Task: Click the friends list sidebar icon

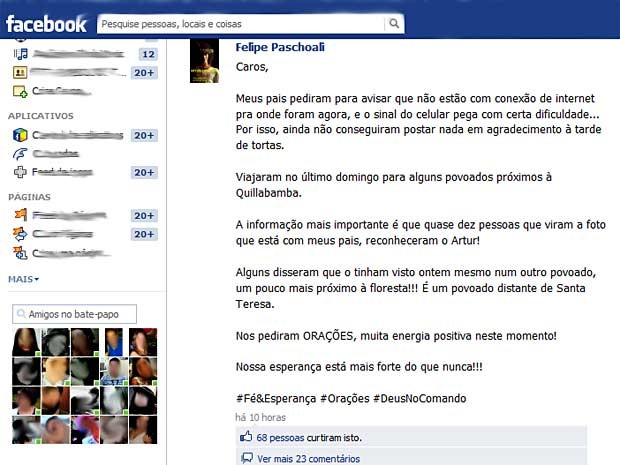Action: (20, 72)
